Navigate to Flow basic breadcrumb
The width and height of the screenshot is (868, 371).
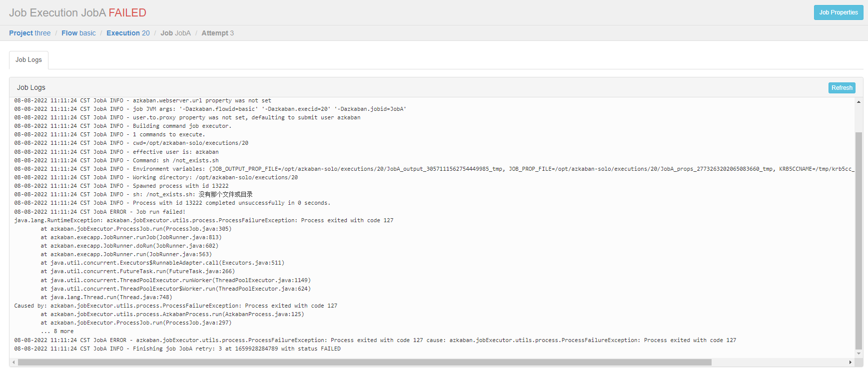click(78, 33)
